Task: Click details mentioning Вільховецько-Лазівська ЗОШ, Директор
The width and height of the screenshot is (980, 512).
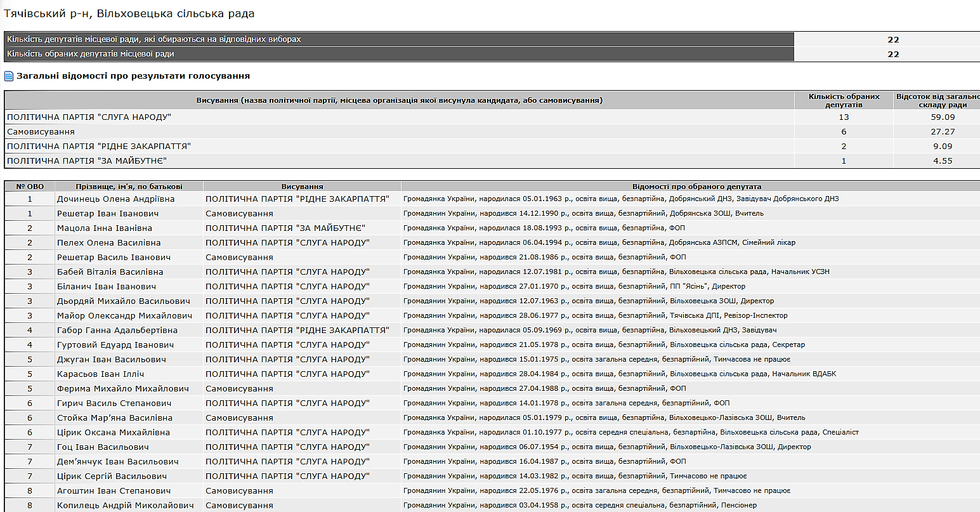Action: 607,447
